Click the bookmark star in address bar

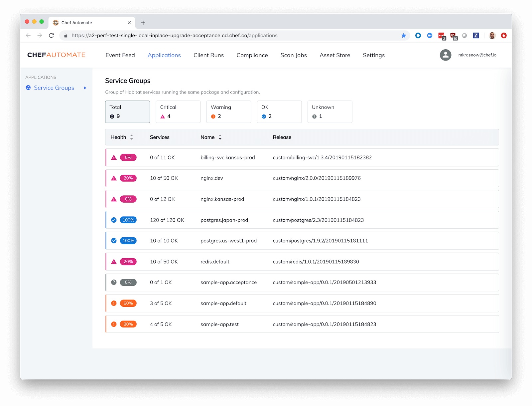tap(403, 36)
